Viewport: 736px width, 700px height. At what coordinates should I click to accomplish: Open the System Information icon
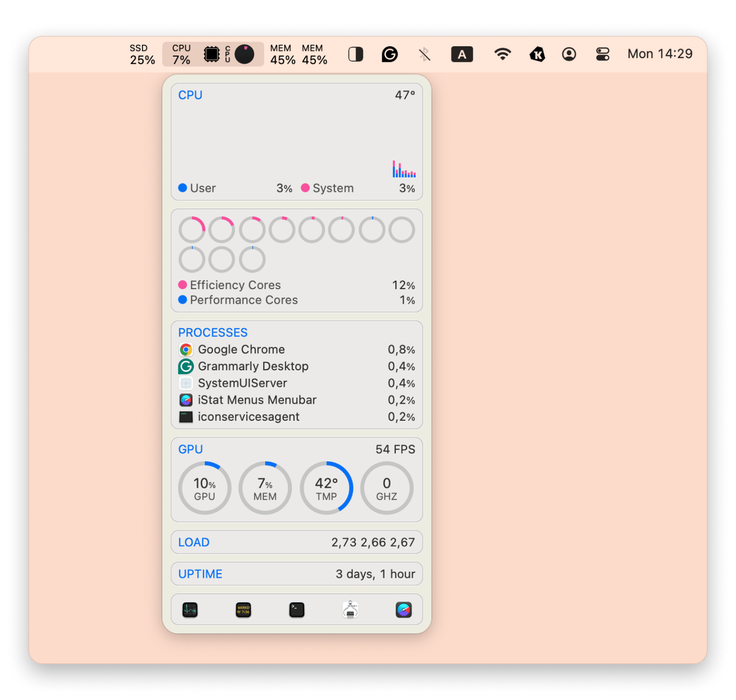click(x=350, y=610)
